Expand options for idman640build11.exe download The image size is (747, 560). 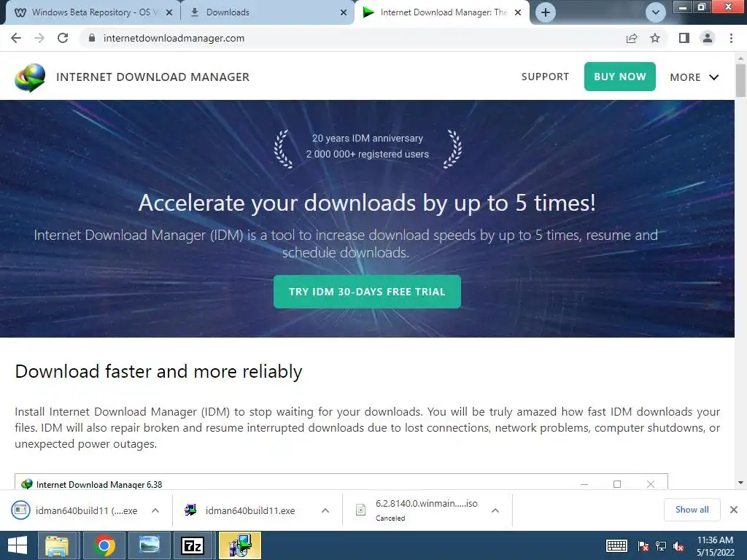click(x=325, y=510)
